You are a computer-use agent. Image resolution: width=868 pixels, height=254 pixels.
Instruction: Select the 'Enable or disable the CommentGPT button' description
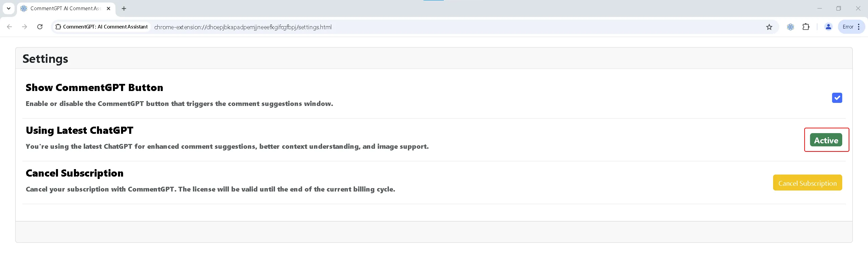179,104
